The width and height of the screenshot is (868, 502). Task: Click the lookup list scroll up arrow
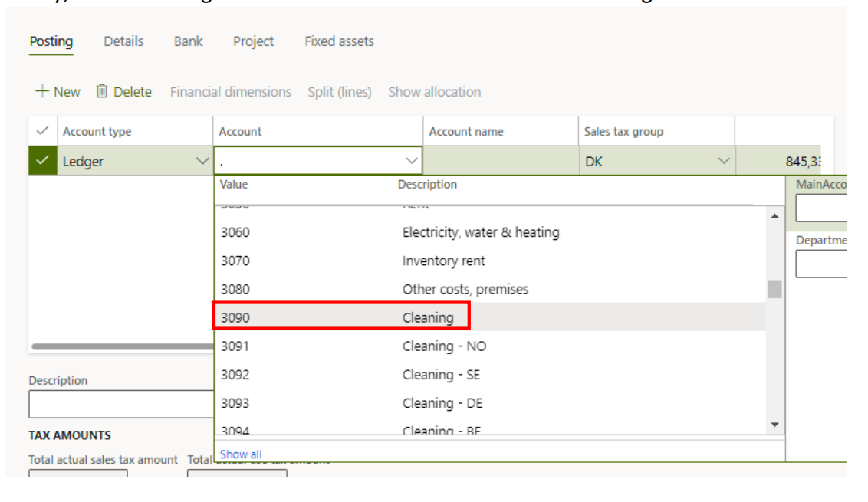coord(774,216)
